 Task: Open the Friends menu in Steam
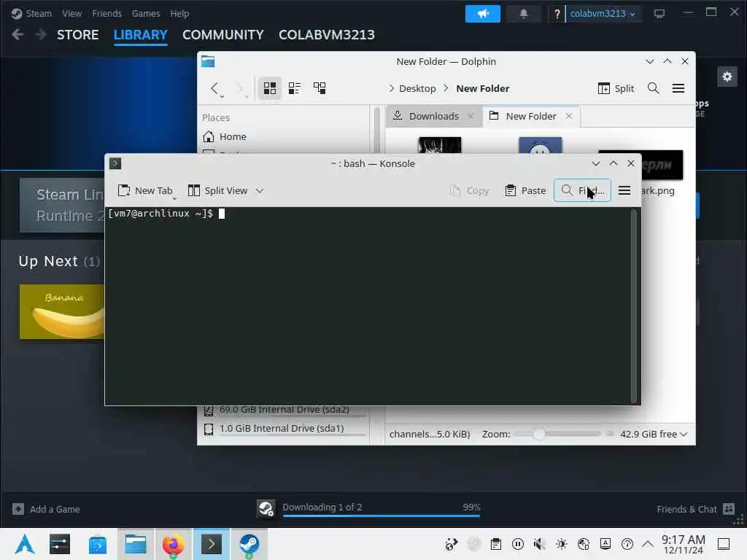pyautogui.click(x=107, y=13)
